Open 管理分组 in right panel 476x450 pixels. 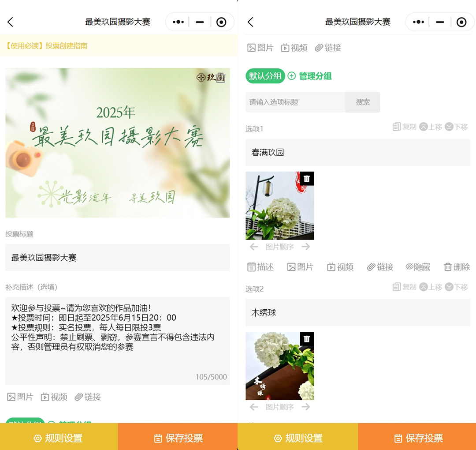[310, 76]
